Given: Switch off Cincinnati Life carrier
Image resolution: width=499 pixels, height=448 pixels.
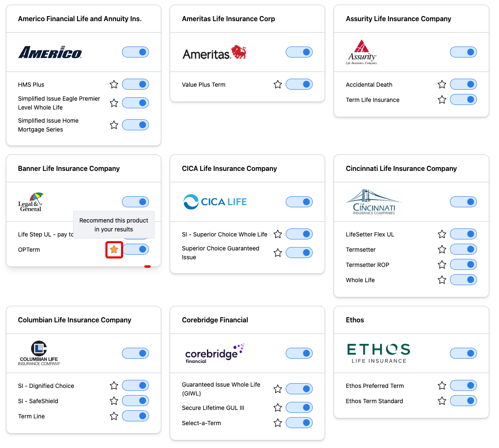Looking at the screenshot, I should [463, 202].
